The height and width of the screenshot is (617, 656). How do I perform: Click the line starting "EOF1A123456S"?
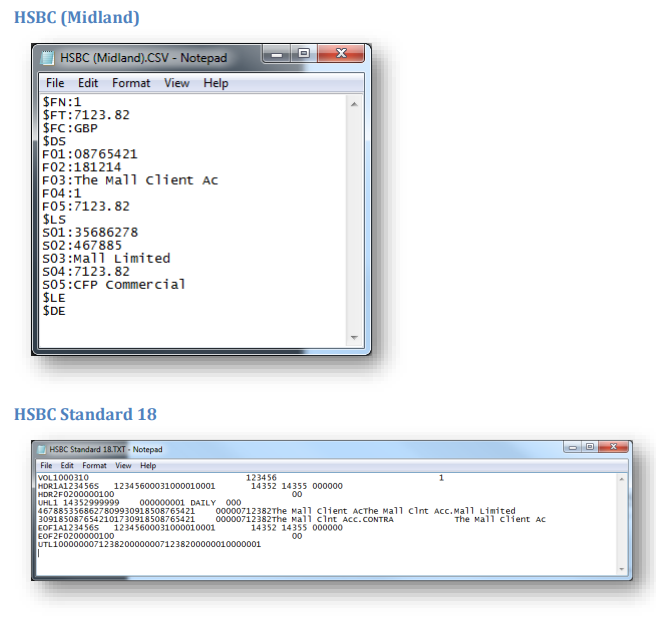tap(190, 527)
